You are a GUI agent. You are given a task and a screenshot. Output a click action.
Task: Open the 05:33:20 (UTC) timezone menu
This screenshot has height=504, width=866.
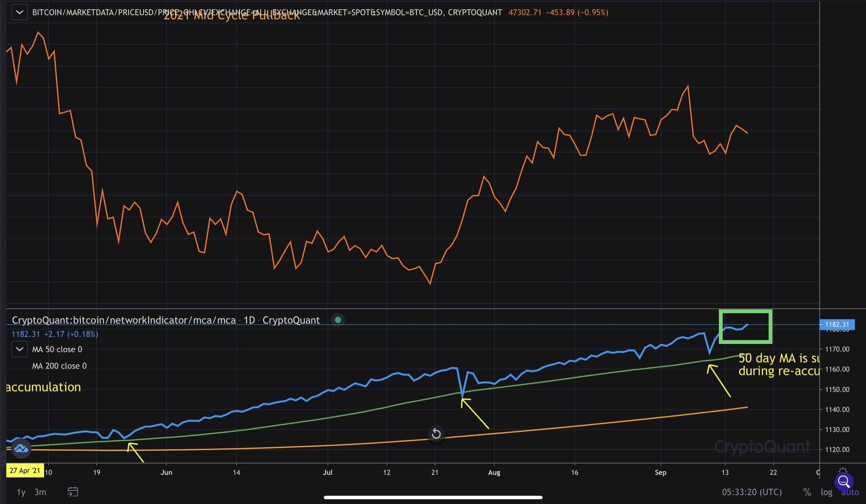coord(752,492)
